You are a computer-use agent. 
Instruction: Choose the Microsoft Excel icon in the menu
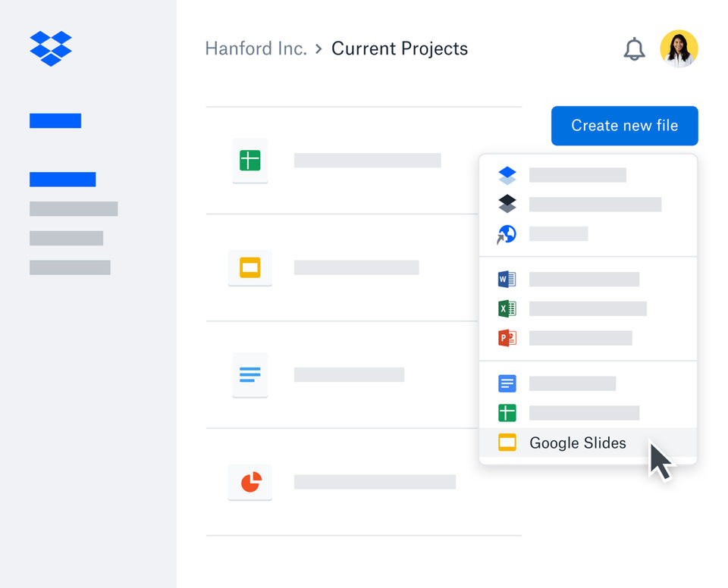coord(507,308)
